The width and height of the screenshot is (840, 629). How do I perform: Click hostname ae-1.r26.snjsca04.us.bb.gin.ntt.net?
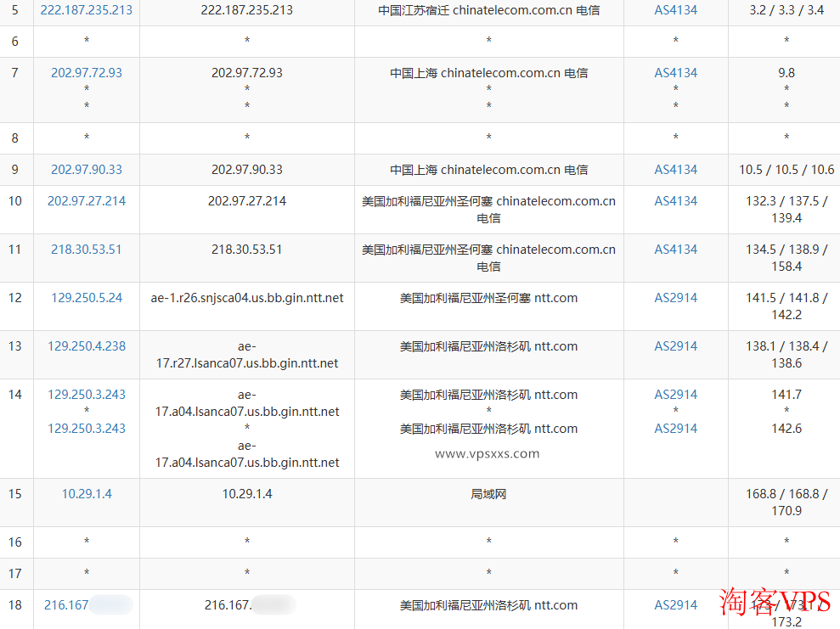click(x=247, y=298)
